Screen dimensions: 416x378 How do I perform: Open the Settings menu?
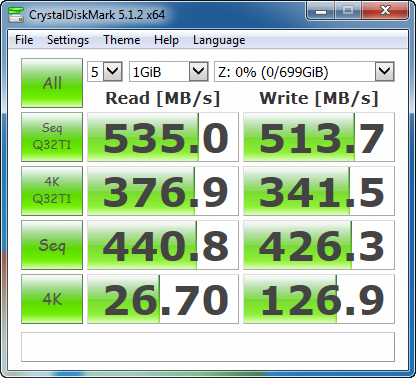[68, 40]
